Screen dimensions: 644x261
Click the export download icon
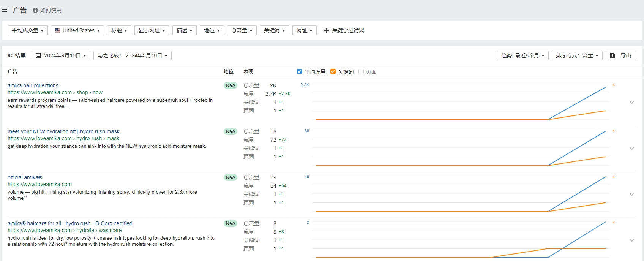(x=612, y=55)
